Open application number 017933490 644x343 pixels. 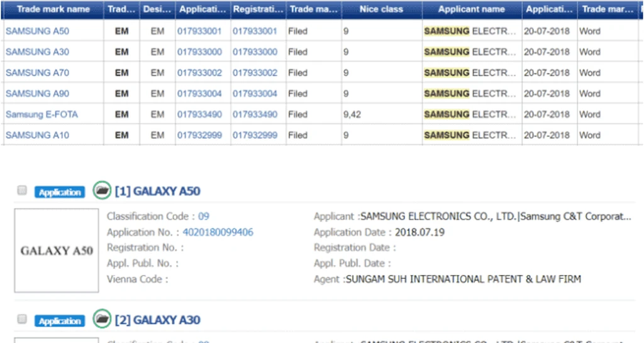(x=199, y=114)
